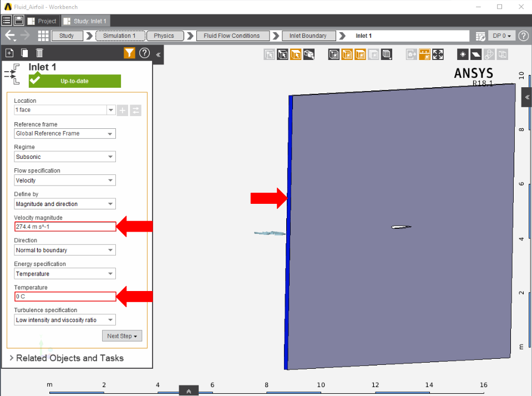Open Define by dropdown
The width and height of the screenshot is (532, 396).
(65, 204)
